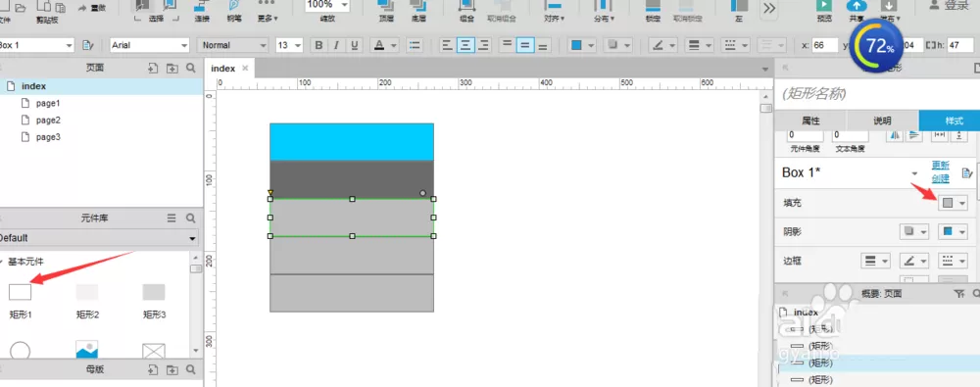Image resolution: width=980 pixels, height=387 pixels.
Task: Toggle the bullet list icon
Action: 414,45
